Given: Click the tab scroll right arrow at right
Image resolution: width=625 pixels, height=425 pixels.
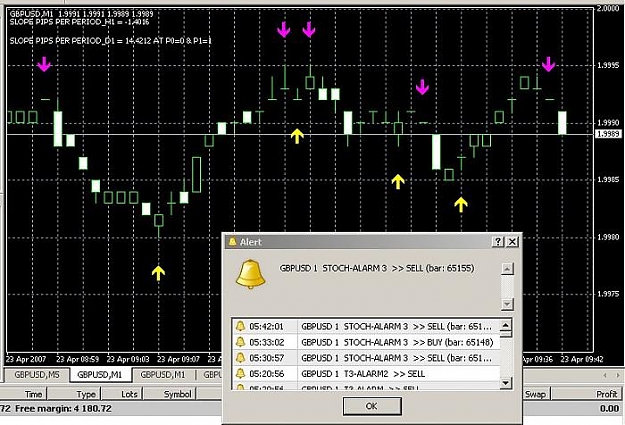Looking at the screenshot, I should point(617,375).
